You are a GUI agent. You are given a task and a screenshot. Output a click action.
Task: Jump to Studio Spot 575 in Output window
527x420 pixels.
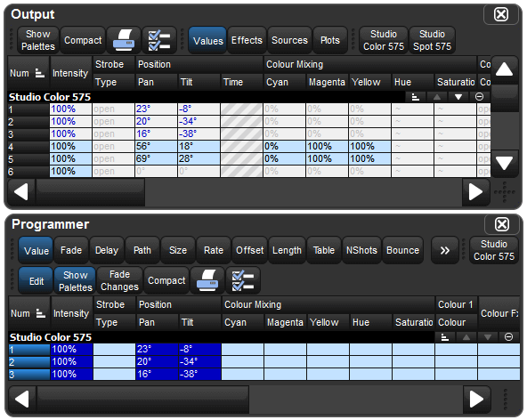[x=432, y=40]
